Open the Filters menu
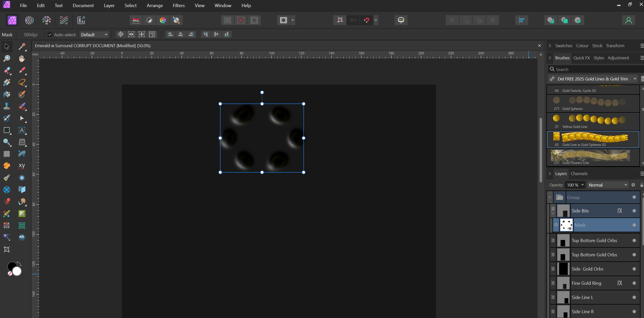The width and height of the screenshot is (644, 318). point(178,5)
